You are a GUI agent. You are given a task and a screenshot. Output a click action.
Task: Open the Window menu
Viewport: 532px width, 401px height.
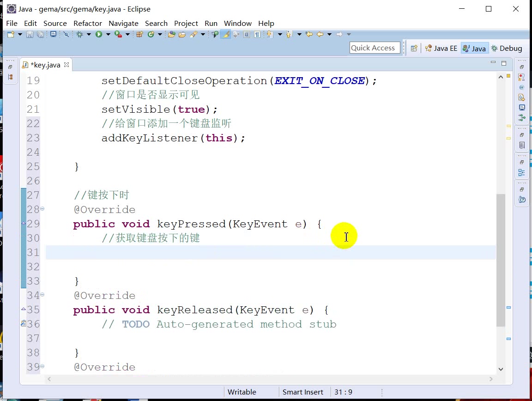pos(237,24)
